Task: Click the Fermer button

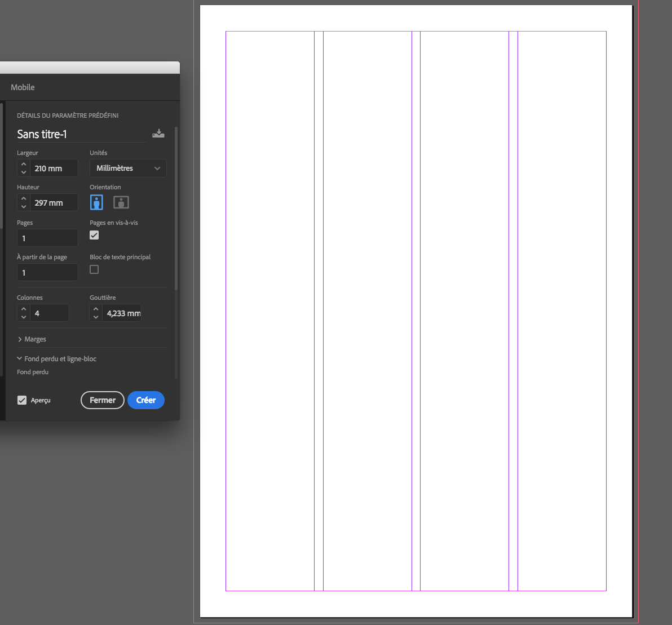Action: (x=103, y=400)
